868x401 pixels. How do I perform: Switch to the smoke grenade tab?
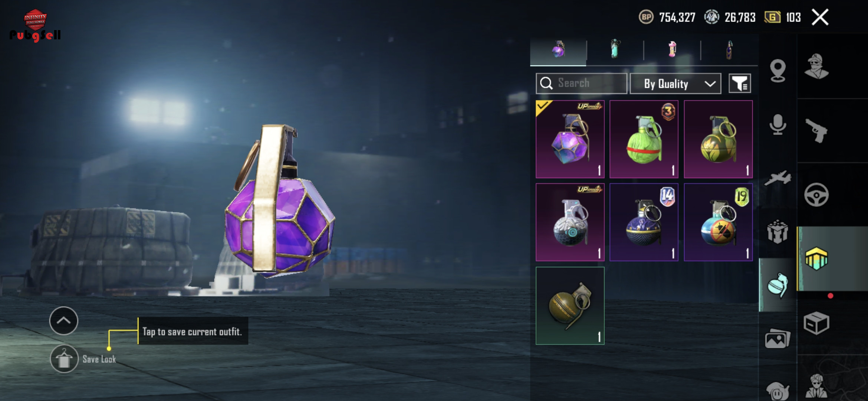coord(615,49)
